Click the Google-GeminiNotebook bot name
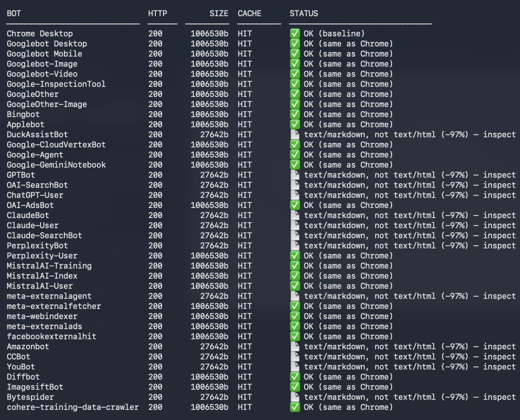520x420 pixels. pyautogui.click(x=56, y=165)
